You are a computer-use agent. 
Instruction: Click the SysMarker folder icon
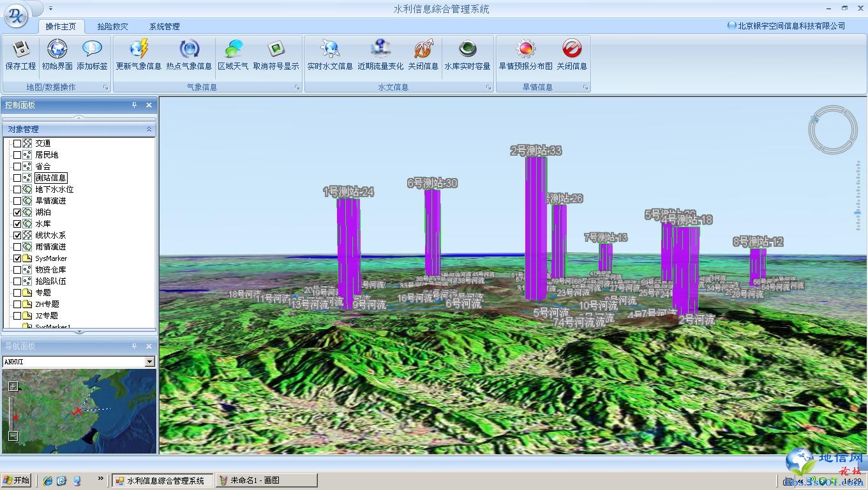27,258
